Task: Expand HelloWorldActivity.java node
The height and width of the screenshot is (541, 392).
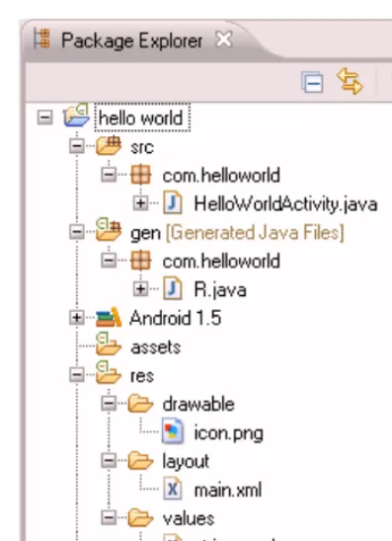Action: 140,203
